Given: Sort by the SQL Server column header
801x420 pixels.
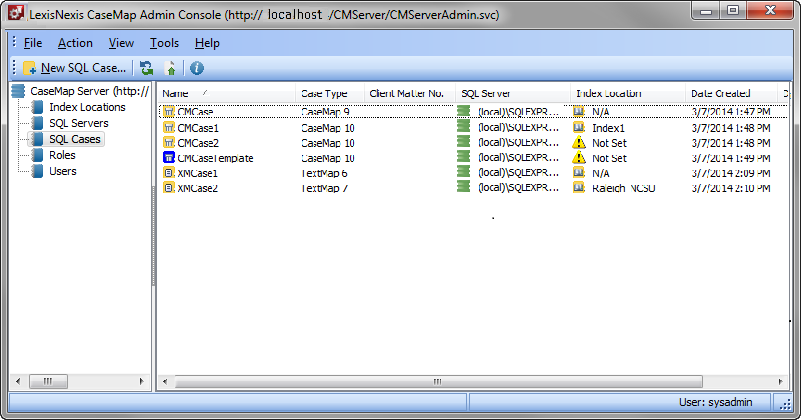Looking at the screenshot, I should pos(513,94).
